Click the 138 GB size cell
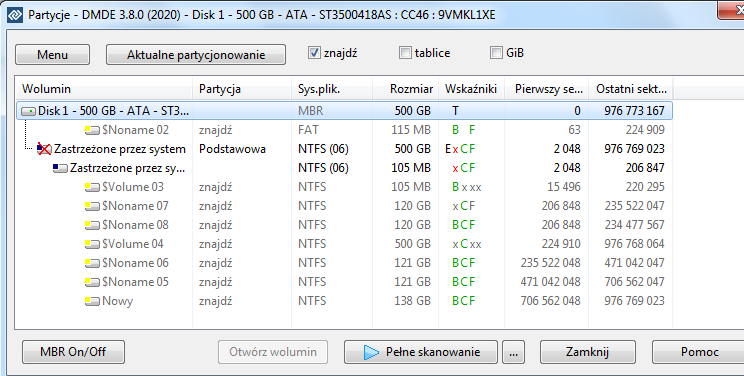The image size is (744, 376). coord(412,301)
